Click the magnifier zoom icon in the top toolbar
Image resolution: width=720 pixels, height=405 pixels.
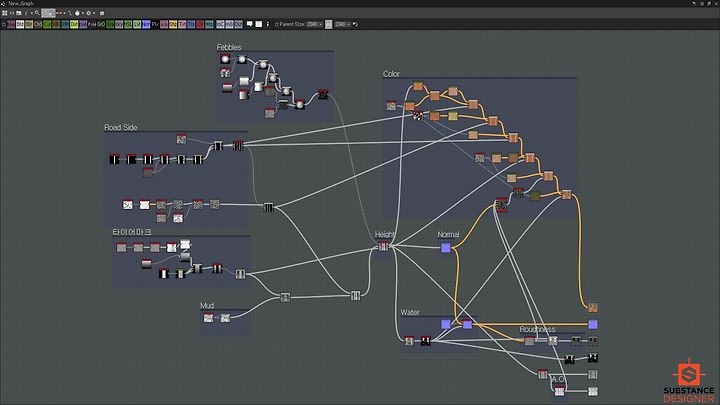click(37, 13)
